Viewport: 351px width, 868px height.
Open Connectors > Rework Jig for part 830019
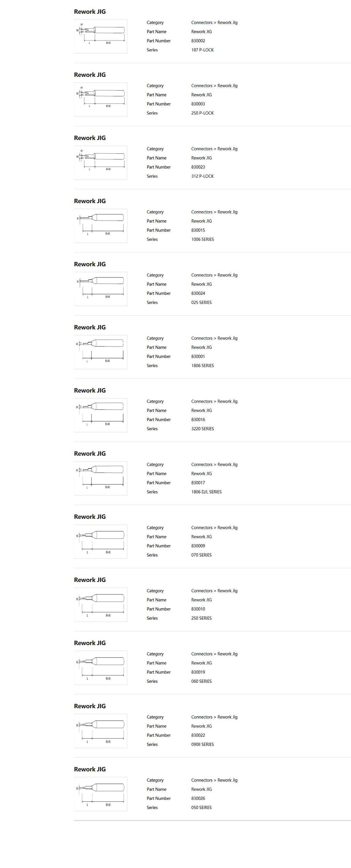[x=214, y=654]
